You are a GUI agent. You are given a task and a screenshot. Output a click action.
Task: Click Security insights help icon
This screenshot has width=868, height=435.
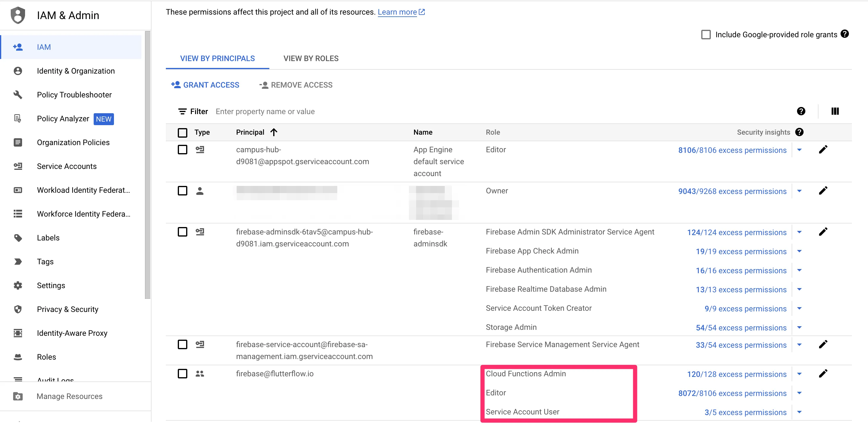pos(799,132)
